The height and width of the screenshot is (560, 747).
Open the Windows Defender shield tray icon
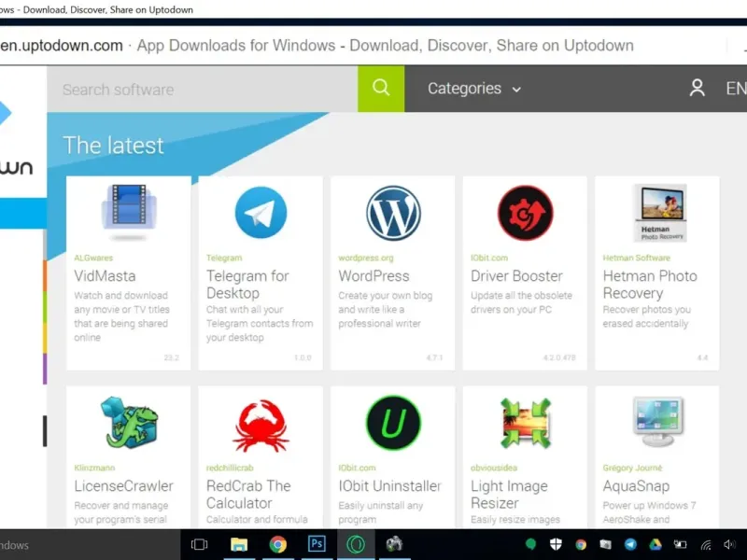tap(556, 544)
